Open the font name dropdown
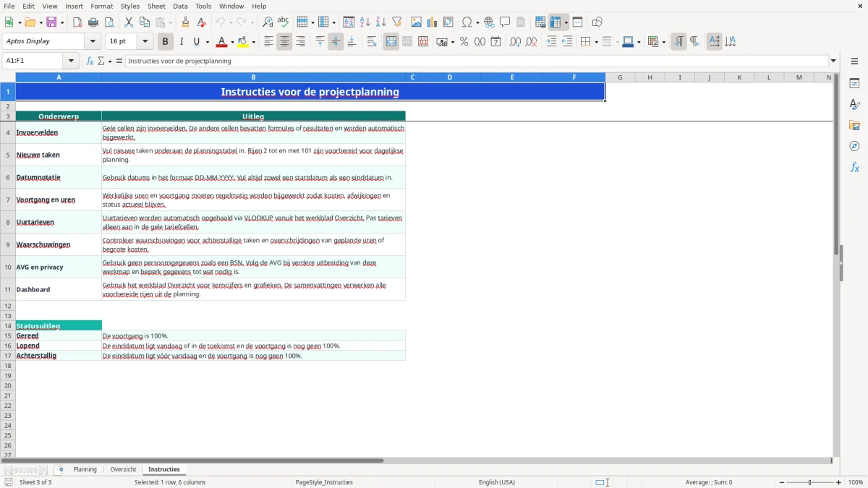This screenshot has height=488, width=868. coord(92,42)
